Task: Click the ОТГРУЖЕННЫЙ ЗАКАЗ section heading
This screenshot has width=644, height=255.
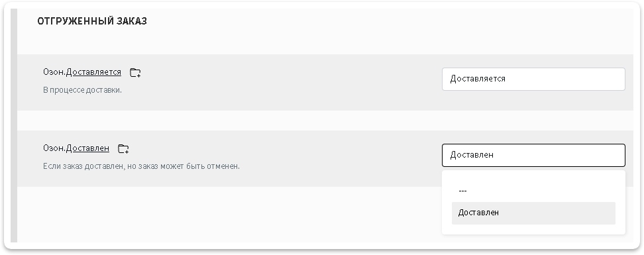Action: click(x=92, y=21)
